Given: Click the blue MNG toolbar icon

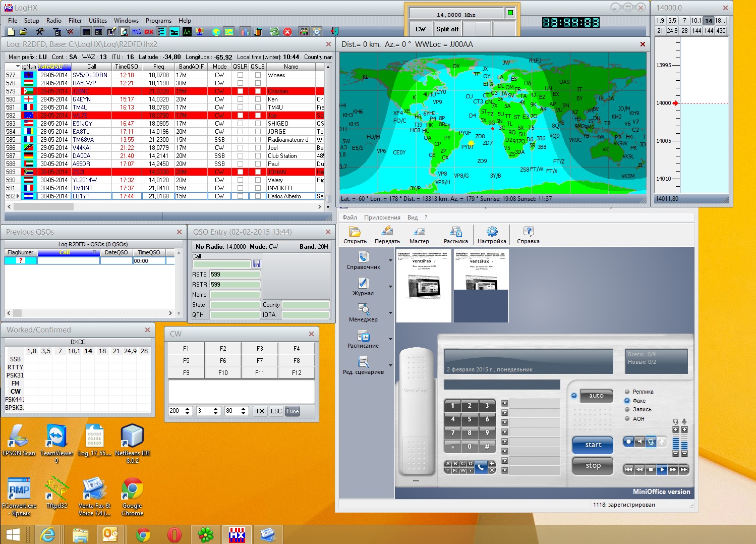Looking at the screenshot, I should click(137, 31).
